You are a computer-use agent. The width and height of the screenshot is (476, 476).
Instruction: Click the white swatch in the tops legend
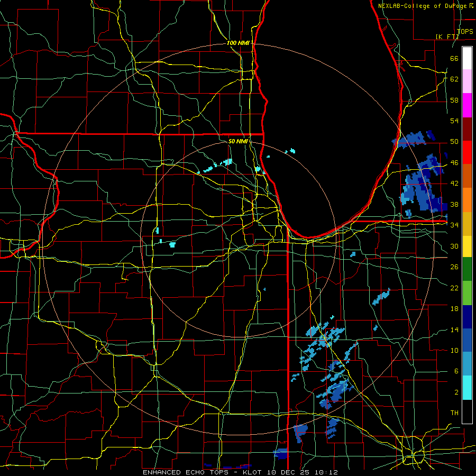click(467, 58)
